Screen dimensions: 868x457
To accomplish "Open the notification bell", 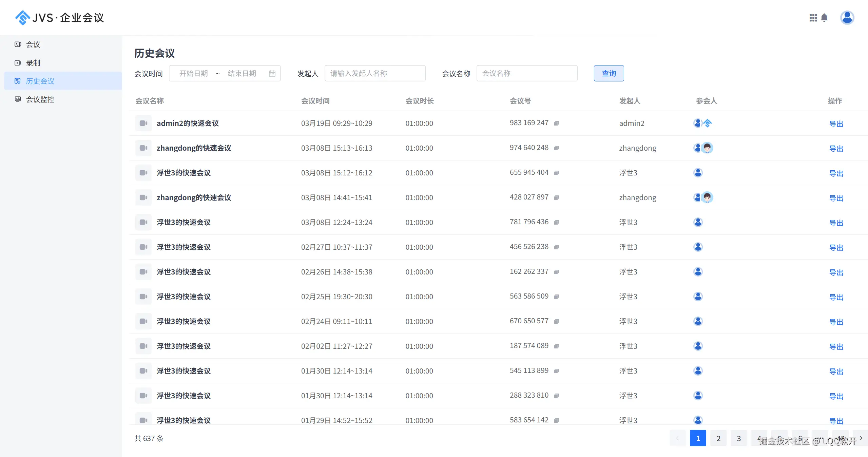I will (824, 18).
